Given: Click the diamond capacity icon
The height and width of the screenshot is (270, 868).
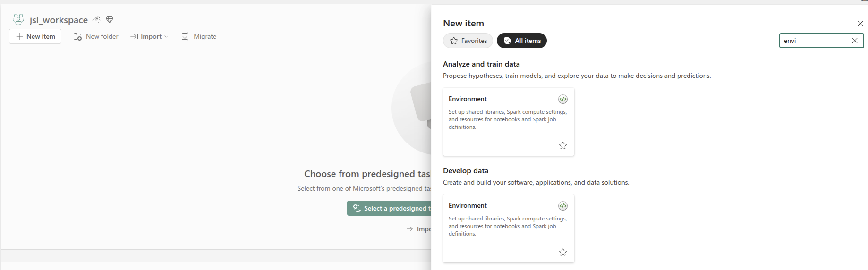Looking at the screenshot, I should point(110,20).
